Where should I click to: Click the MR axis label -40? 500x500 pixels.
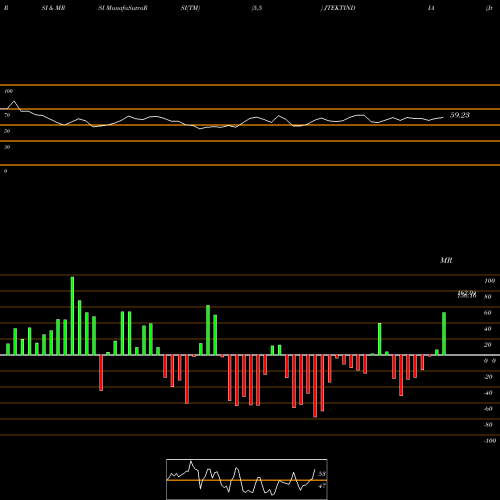pos(488,393)
